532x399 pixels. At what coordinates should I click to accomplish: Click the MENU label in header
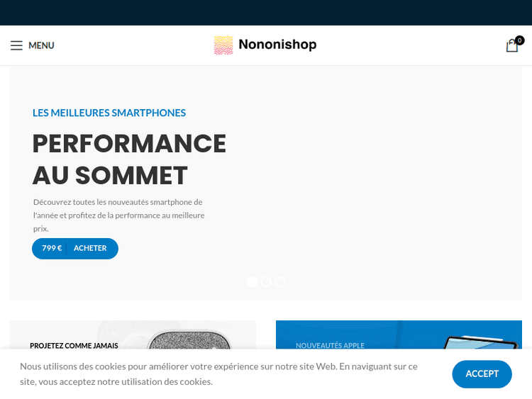[x=41, y=45]
